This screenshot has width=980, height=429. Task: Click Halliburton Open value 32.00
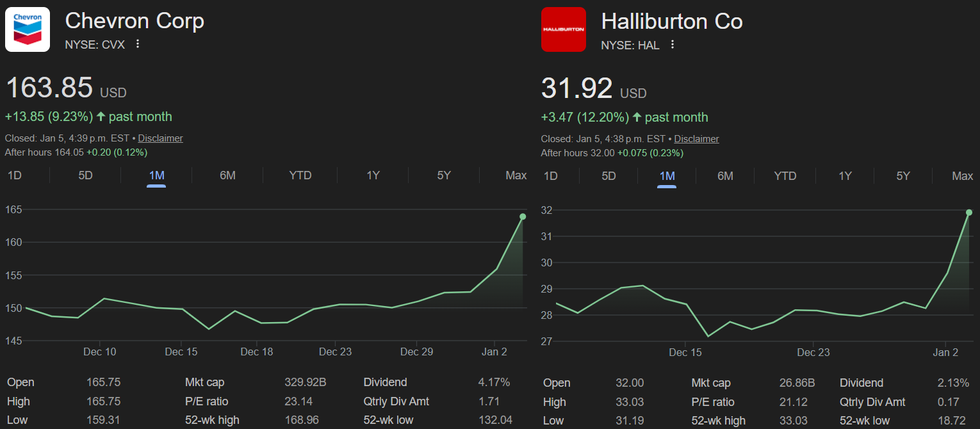[x=630, y=383]
